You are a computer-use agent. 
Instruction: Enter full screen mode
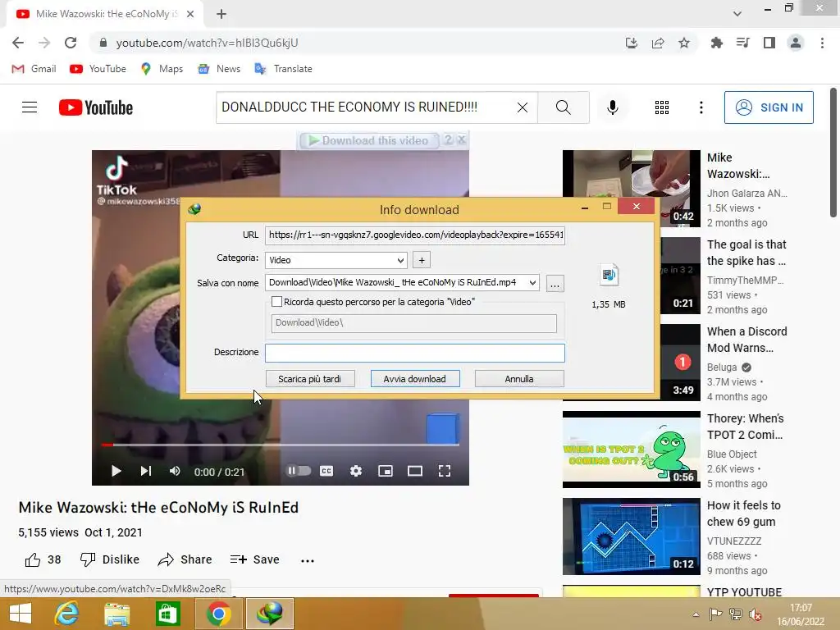[x=444, y=471]
